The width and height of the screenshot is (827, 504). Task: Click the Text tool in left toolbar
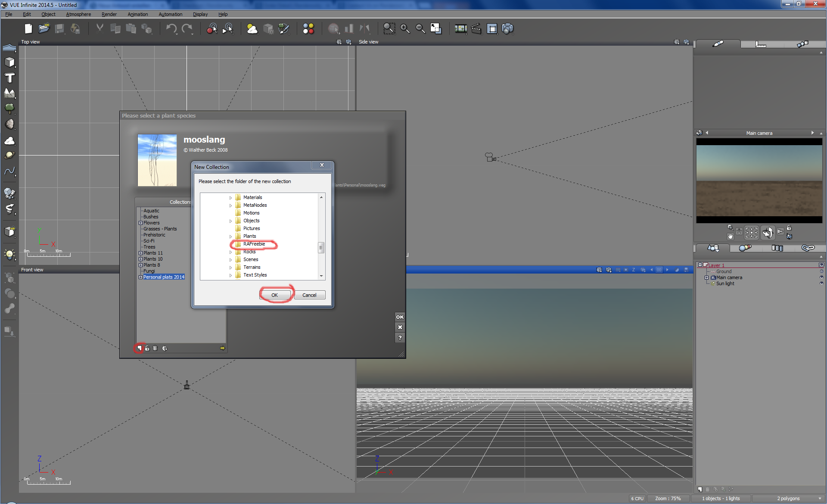coord(9,78)
